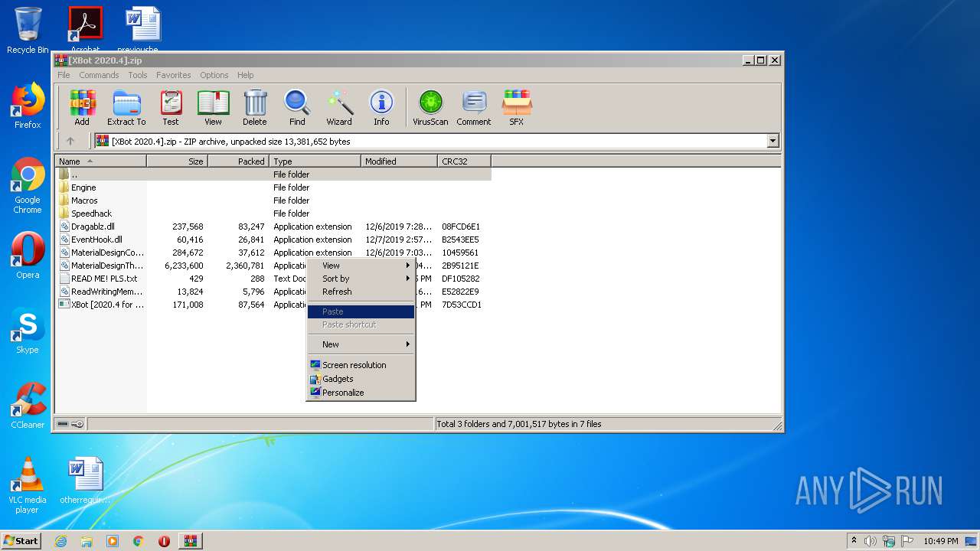
Task: Click the Delete trash icon
Action: [255, 107]
